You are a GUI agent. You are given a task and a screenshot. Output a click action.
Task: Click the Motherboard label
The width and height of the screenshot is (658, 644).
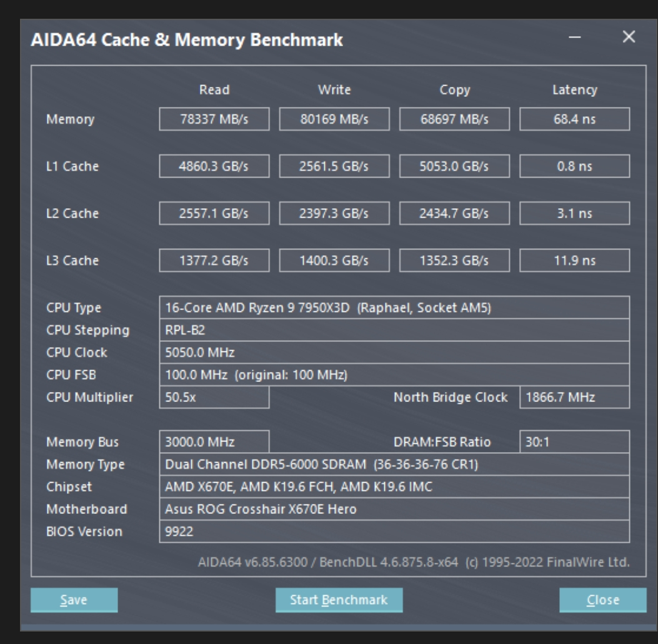(86, 509)
